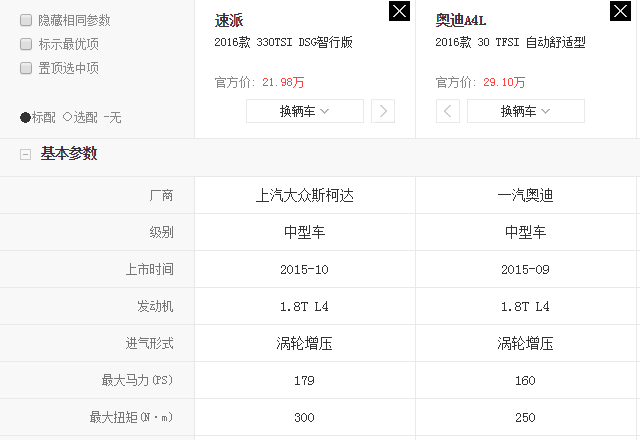Check 隐藏相同参数 checkbox

click(x=26, y=20)
